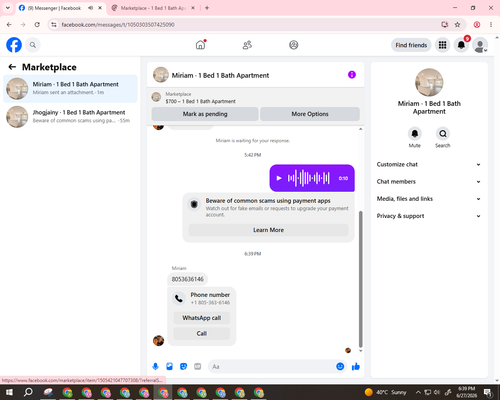Open Facebook home via logo
The width and height of the screenshot is (500, 400).
tap(14, 45)
